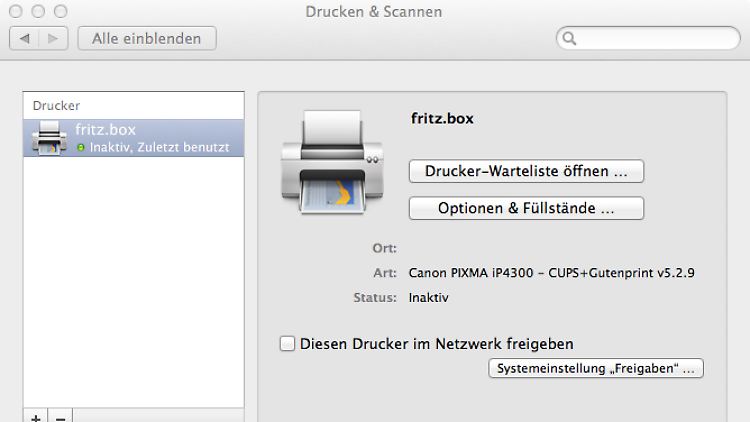Click the small fritz.box printer icon
Viewport: 750px width, 422px height.
tap(49, 138)
